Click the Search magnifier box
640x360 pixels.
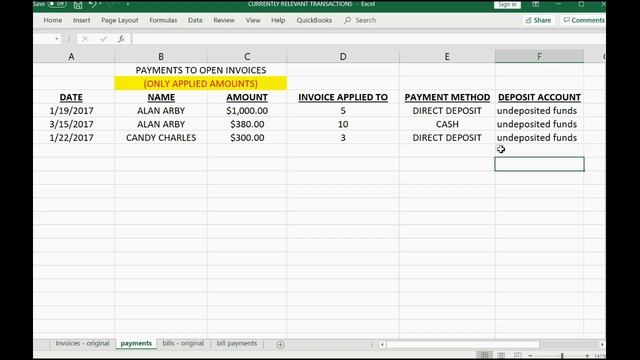[360, 20]
